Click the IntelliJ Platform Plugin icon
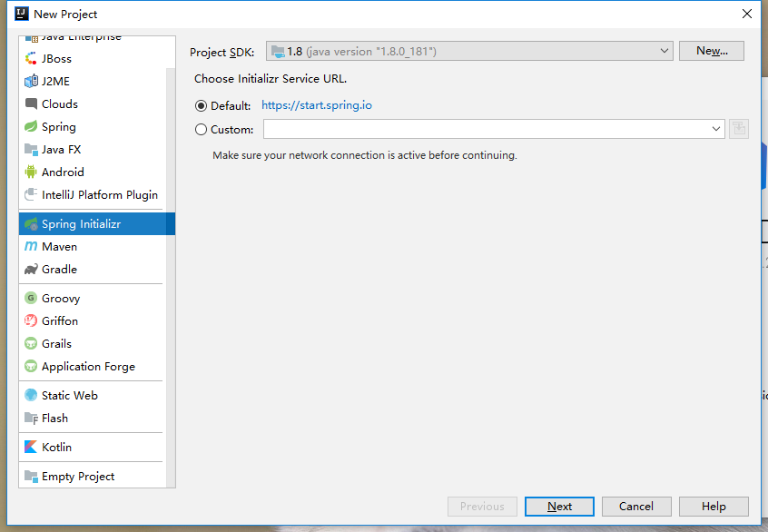 (31, 194)
